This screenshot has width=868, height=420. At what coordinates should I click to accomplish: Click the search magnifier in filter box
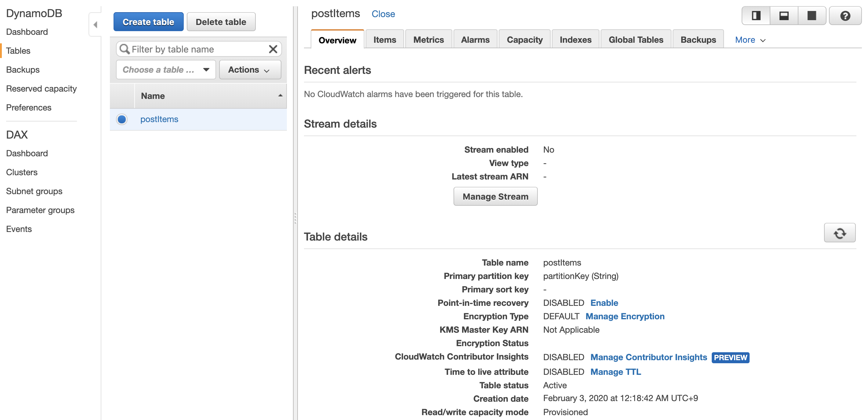coord(125,49)
